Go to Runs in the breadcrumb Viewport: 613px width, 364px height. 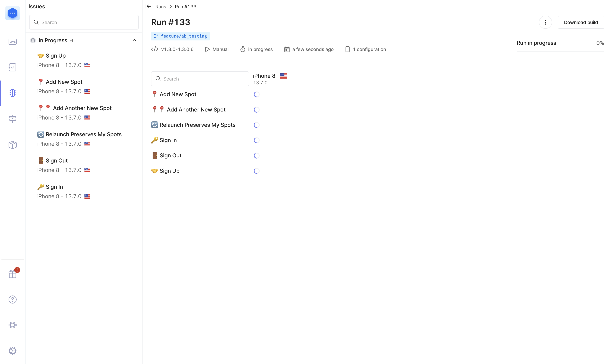click(x=161, y=7)
